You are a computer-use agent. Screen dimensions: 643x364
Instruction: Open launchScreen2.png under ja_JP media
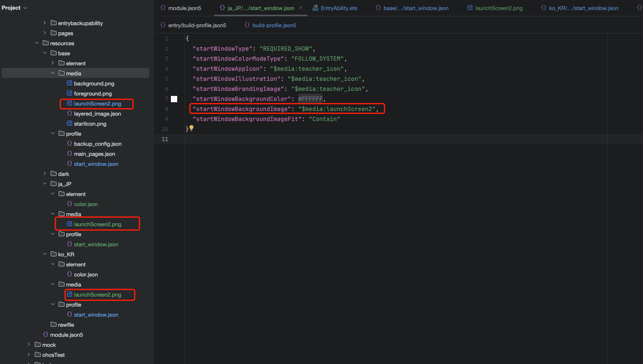(x=98, y=224)
